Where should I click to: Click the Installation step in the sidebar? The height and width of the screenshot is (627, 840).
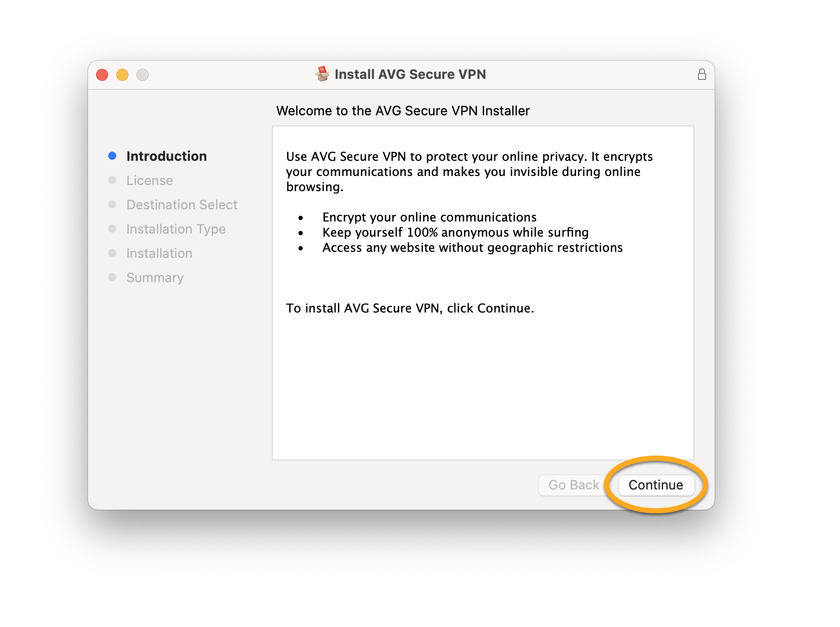(x=159, y=253)
